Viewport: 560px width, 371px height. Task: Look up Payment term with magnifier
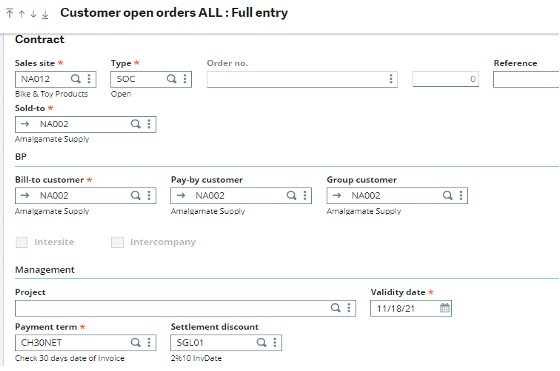point(135,342)
